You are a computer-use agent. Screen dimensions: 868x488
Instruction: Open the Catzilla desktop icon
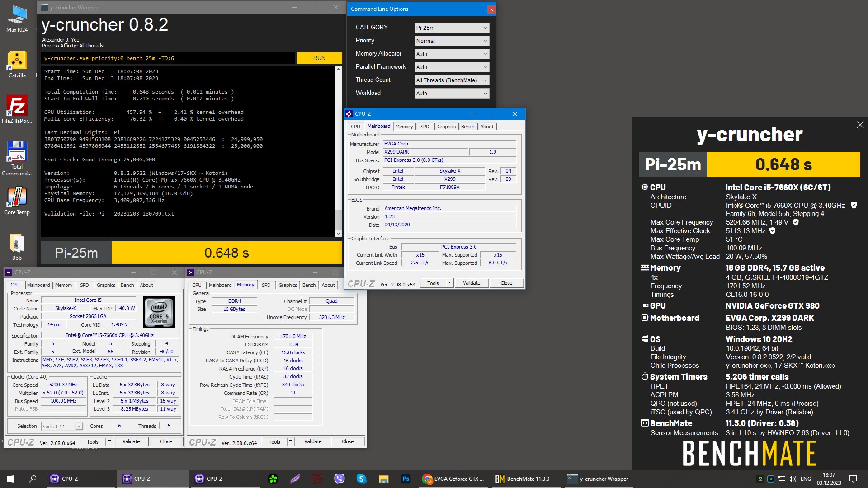click(x=17, y=64)
